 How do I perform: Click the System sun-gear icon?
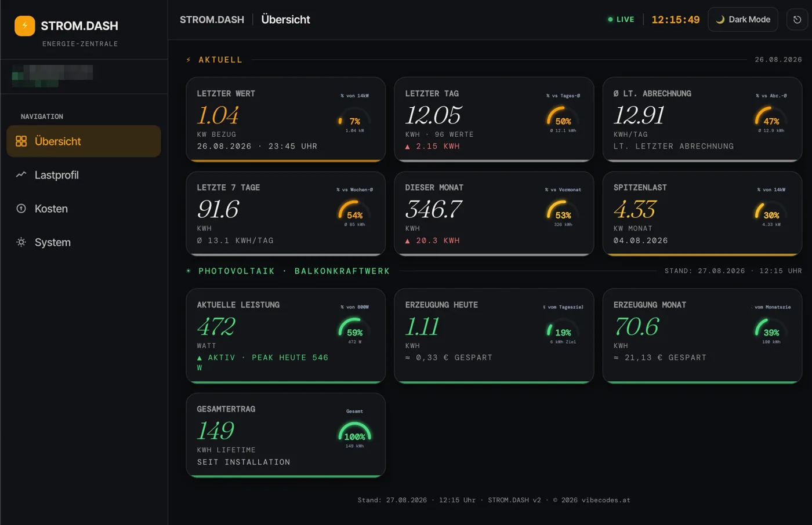point(21,242)
